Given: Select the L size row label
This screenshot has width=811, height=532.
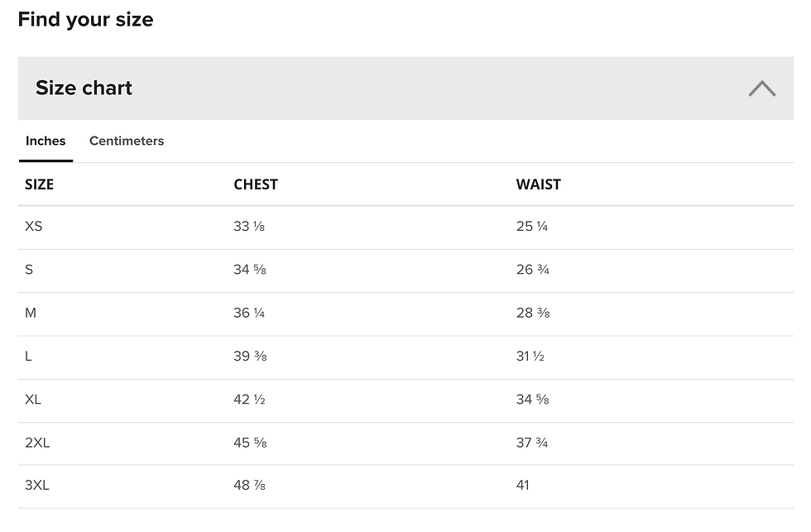Looking at the screenshot, I should (28, 357).
